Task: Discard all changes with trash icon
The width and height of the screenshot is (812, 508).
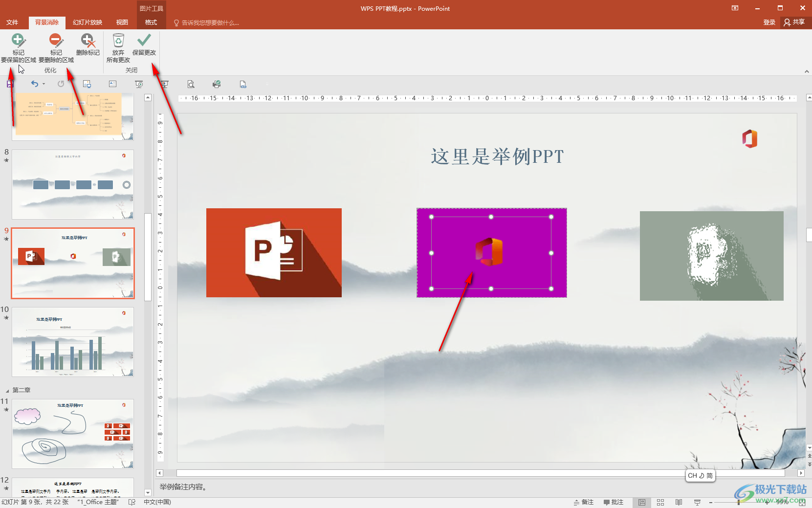Action: (118, 48)
